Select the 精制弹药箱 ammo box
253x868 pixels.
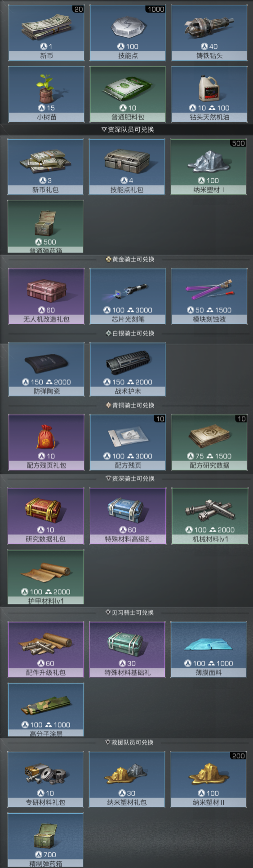pos(45,840)
